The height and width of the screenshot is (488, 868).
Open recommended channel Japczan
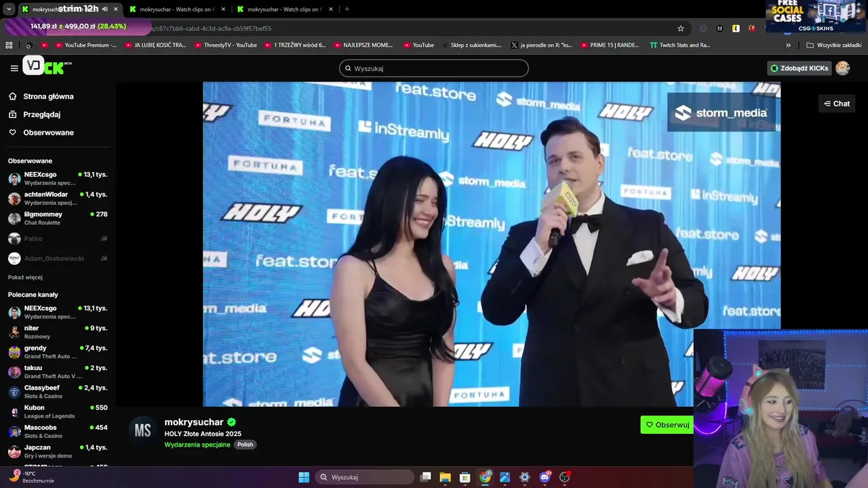(58, 451)
